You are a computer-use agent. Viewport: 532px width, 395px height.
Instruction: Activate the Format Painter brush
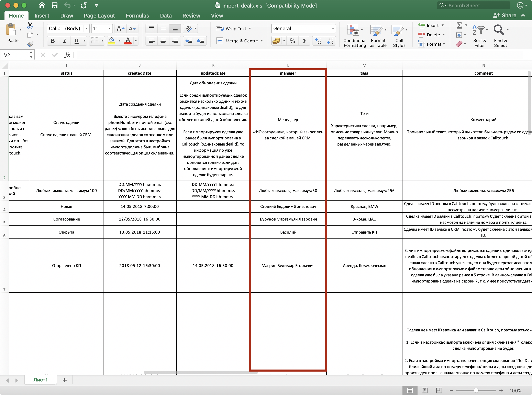(x=30, y=44)
